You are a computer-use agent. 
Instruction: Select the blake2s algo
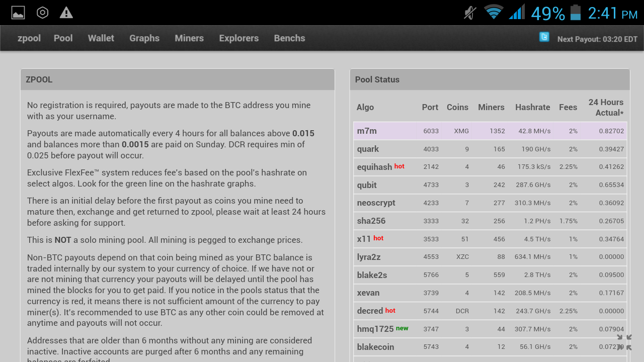click(x=372, y=275)
